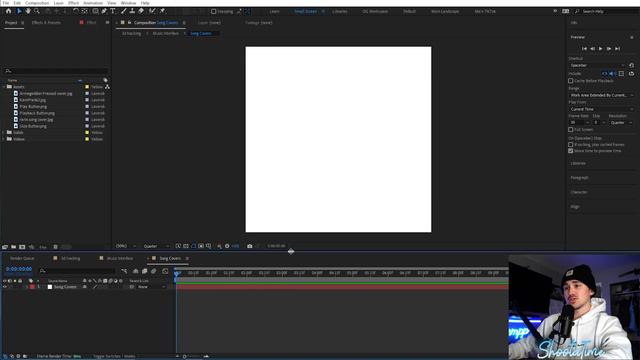Select the Rotation tool
Screen dimensions: 640x360
[76, 11]
